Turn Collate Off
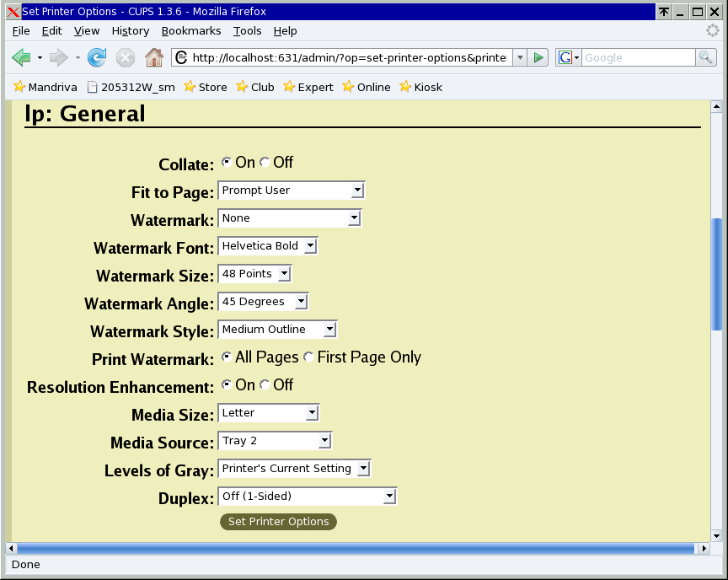This screenshot has width=728, height=580. 265,161
